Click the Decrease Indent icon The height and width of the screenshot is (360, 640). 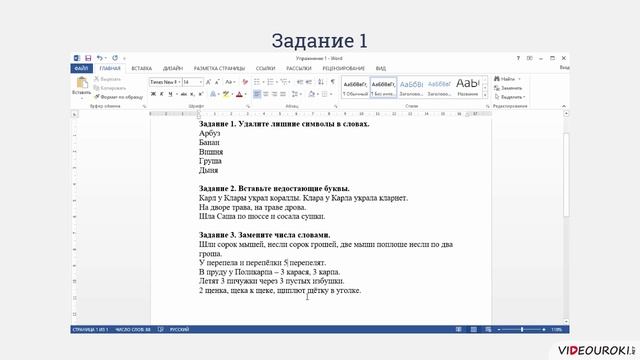[300, 82]
